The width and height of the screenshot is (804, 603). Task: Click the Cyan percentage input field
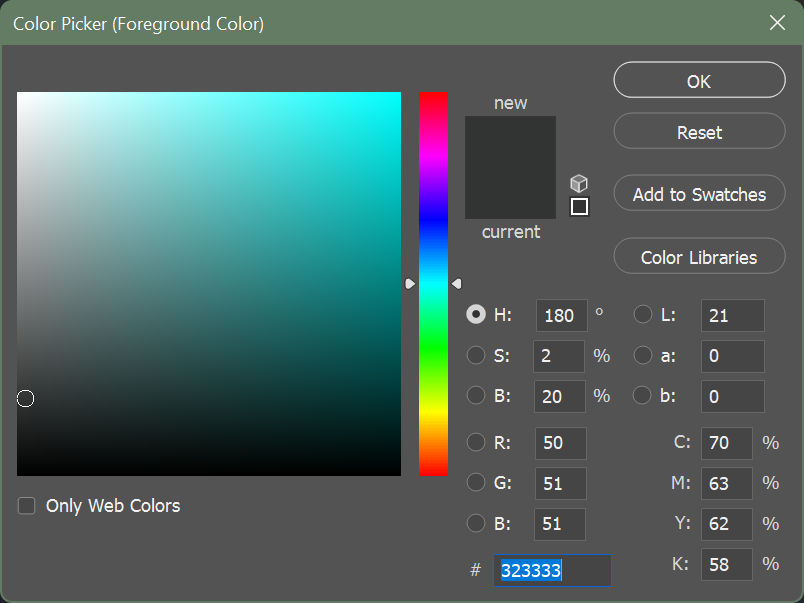[727, 442]
